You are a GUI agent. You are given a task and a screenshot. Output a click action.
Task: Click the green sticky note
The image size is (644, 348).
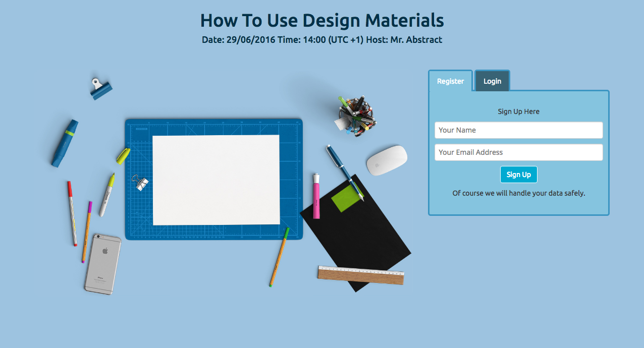(347, 200)
